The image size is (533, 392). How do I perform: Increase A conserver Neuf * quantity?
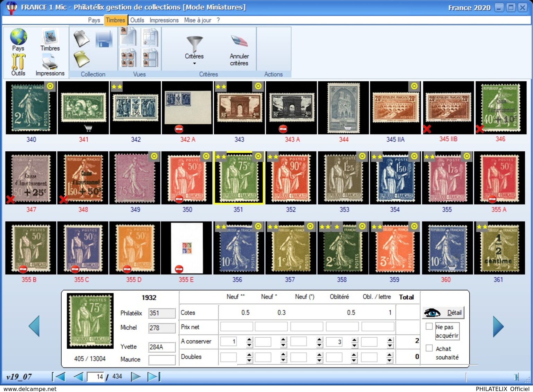[283, 339]
